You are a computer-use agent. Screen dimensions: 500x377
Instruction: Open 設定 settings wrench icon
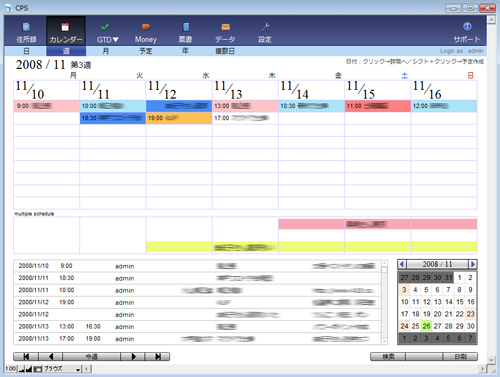pos(265,27)
